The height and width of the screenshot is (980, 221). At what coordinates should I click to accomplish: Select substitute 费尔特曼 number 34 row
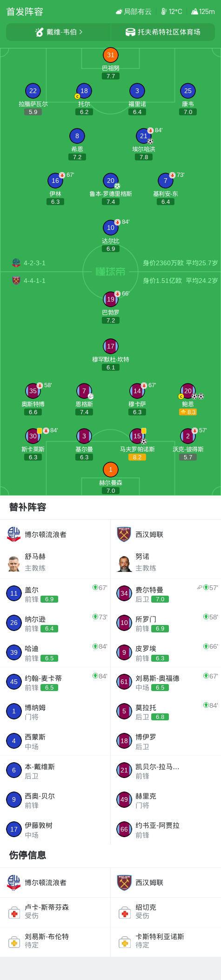166,593
